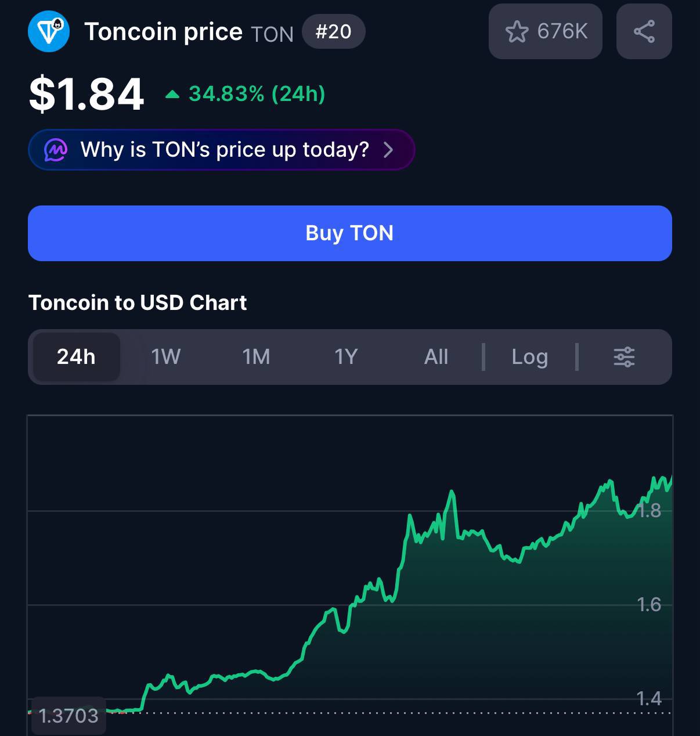Open chart settings sliders icon
The width and height of the screenshot is (700, 736).
click(624, 357)
